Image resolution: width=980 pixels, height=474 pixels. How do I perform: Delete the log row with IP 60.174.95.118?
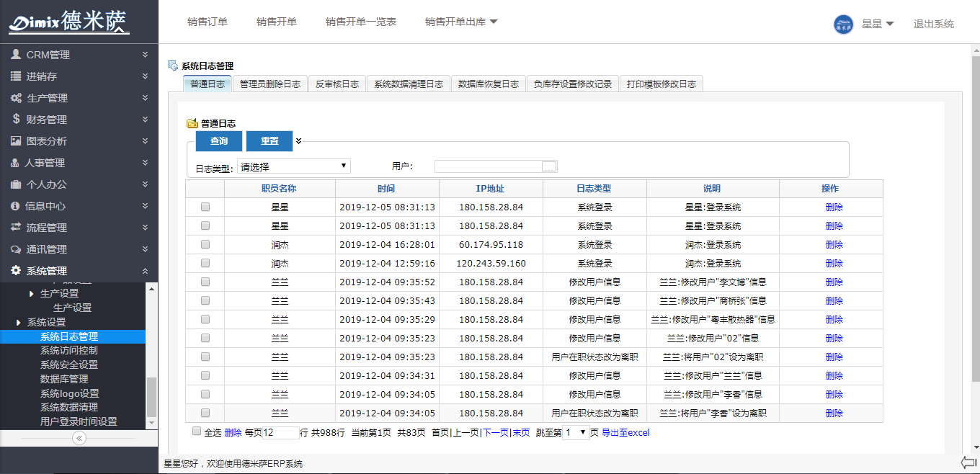[834, 244]
